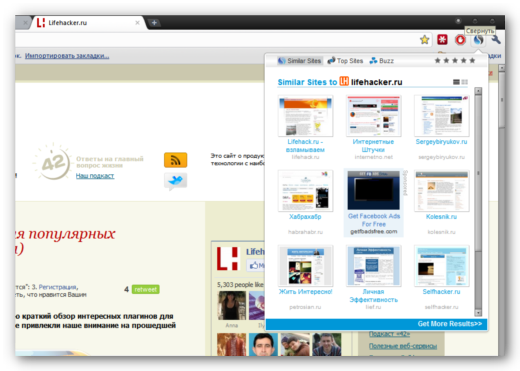
Task: Open the Lifehack.ru thumbnail
Action: click(x=305, y=116)
